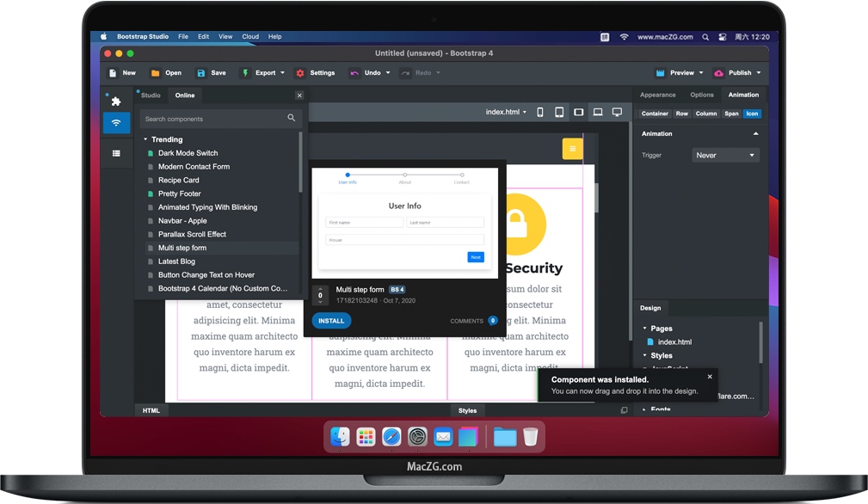This screenshot has height=504, width=868.
Task: Collapse the Trending components group
Action: coord(146,139)
